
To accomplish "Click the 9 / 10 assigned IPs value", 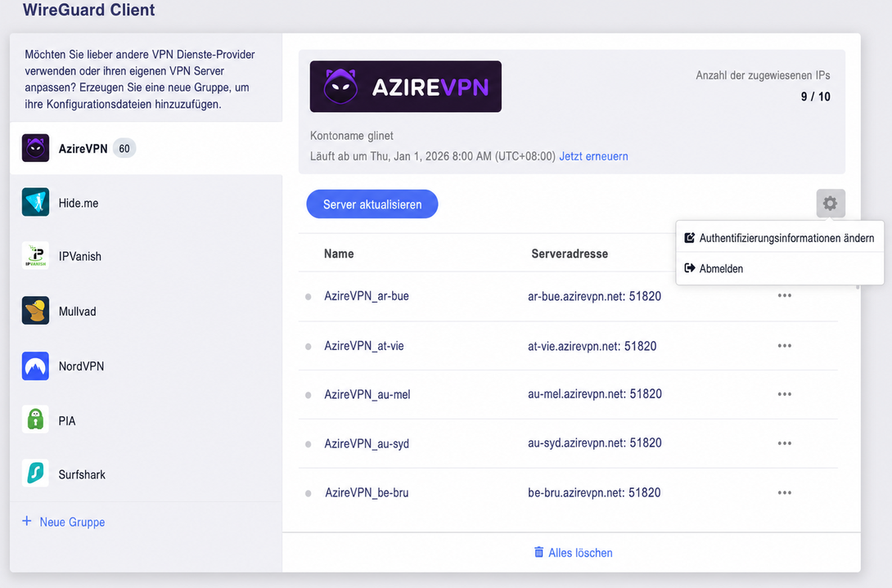I will click(816, 97).
